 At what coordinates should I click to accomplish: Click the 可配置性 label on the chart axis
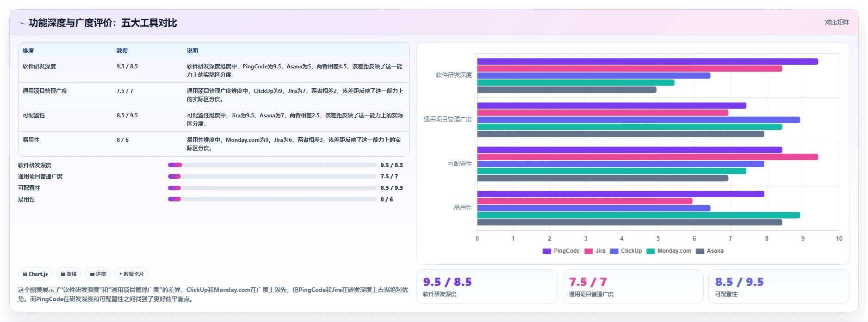tap(460, 164)
